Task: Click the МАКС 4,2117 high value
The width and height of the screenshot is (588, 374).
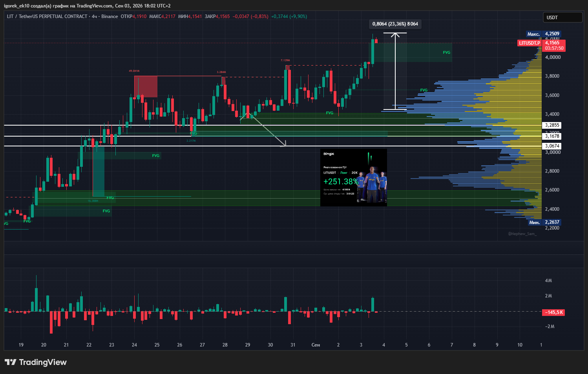Action: click(162, 16)
